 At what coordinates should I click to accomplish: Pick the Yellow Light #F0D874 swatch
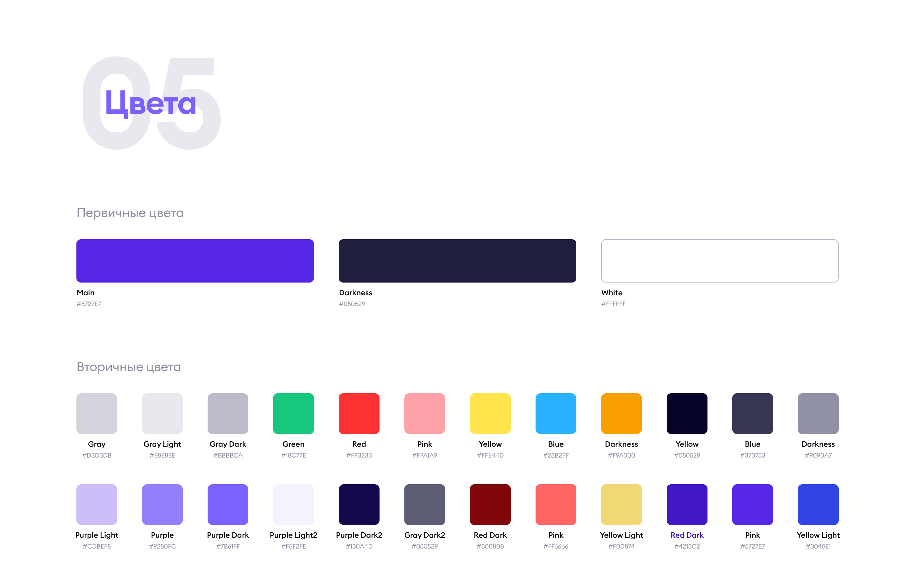(621, 504)
